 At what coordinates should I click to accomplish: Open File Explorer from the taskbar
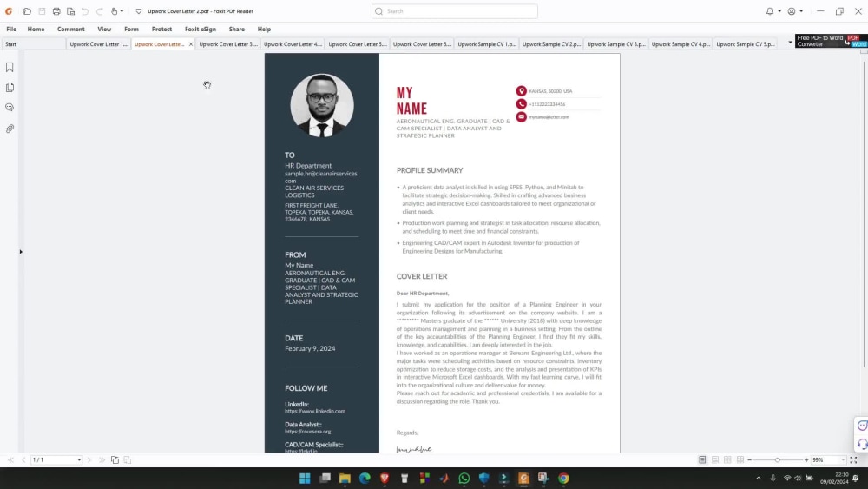point(345,479)
